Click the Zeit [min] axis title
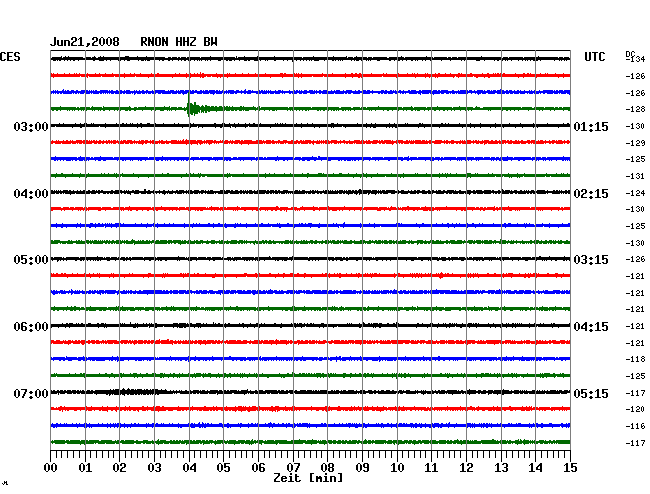 pos(308,478)
